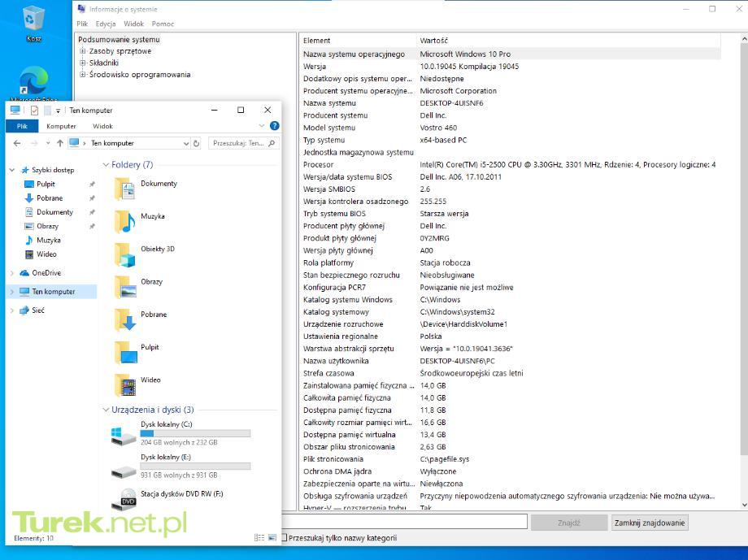This screenshot has width=748, height=560.
Task: Open the address bar history dropdown
Action: pos(186,143)
